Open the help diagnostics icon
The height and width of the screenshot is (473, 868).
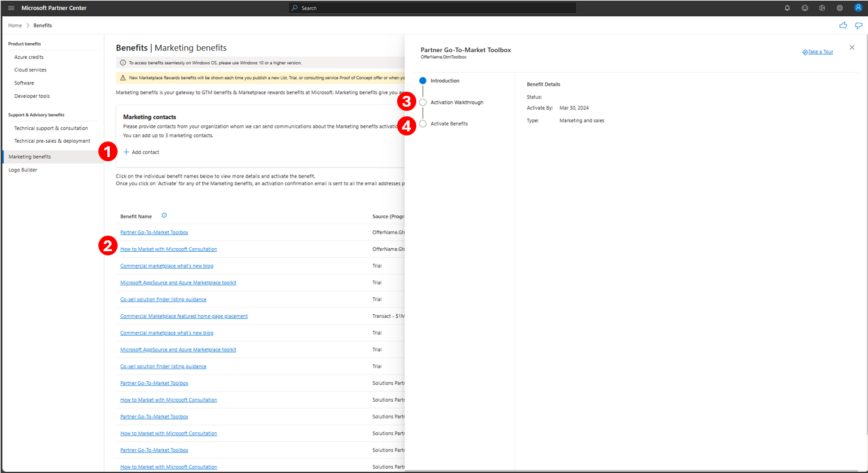tap(822, 8)
